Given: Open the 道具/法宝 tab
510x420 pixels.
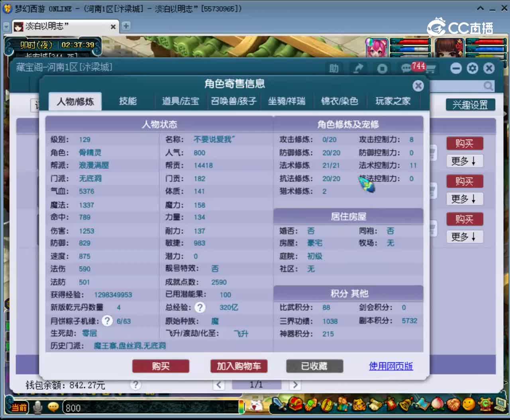Looking at the screenshot, I should click(x=180, y=101).
